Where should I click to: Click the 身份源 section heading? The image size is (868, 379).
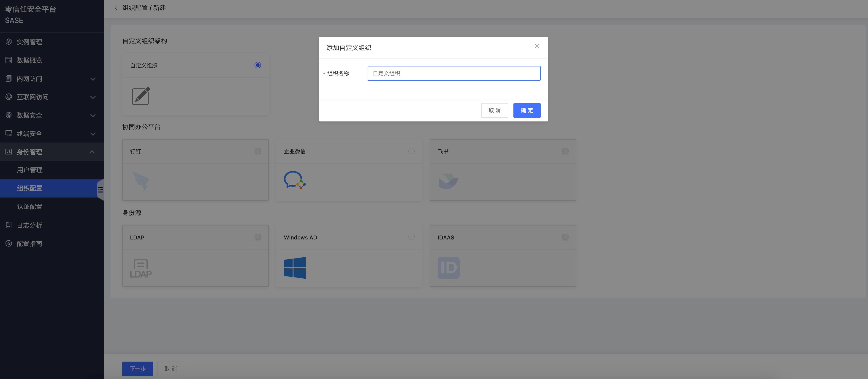132,213
